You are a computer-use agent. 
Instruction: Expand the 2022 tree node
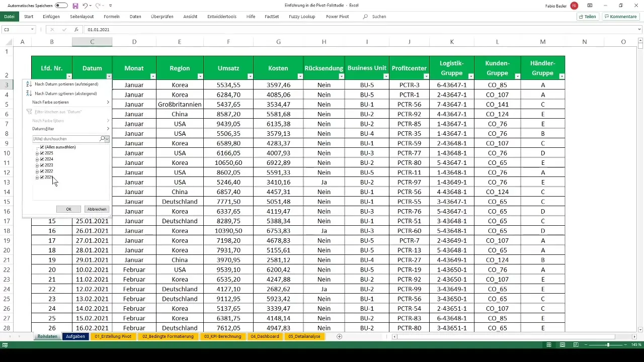point(37,171)
